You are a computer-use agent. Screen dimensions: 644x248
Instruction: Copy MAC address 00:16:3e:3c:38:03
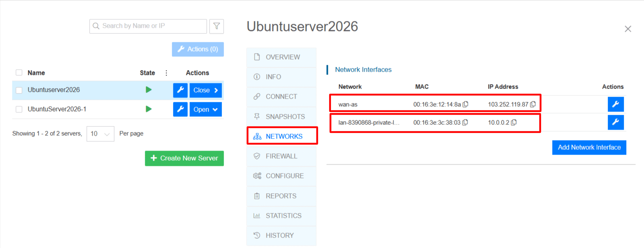click(465, 122)
